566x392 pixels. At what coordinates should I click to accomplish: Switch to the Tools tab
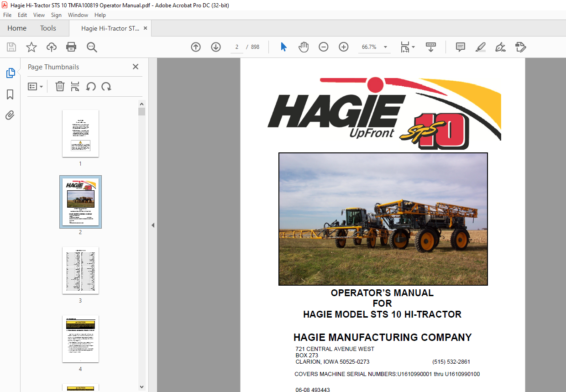click(x=48, y=28)
